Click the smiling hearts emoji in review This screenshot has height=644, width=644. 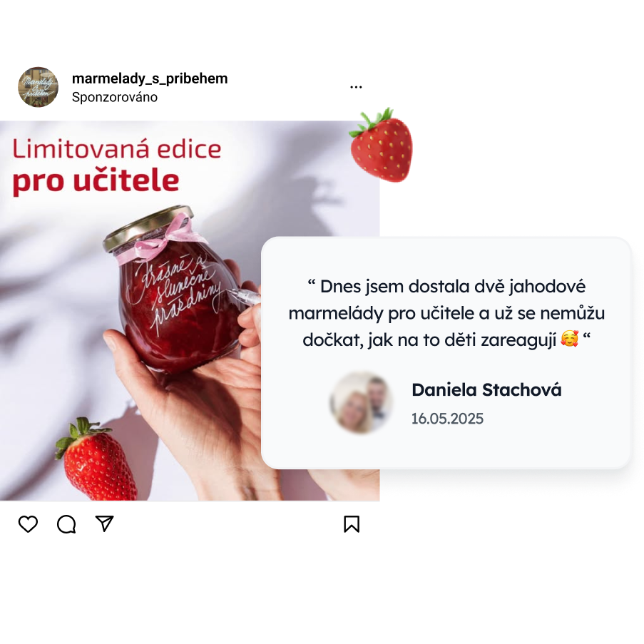tap(570, 339)
